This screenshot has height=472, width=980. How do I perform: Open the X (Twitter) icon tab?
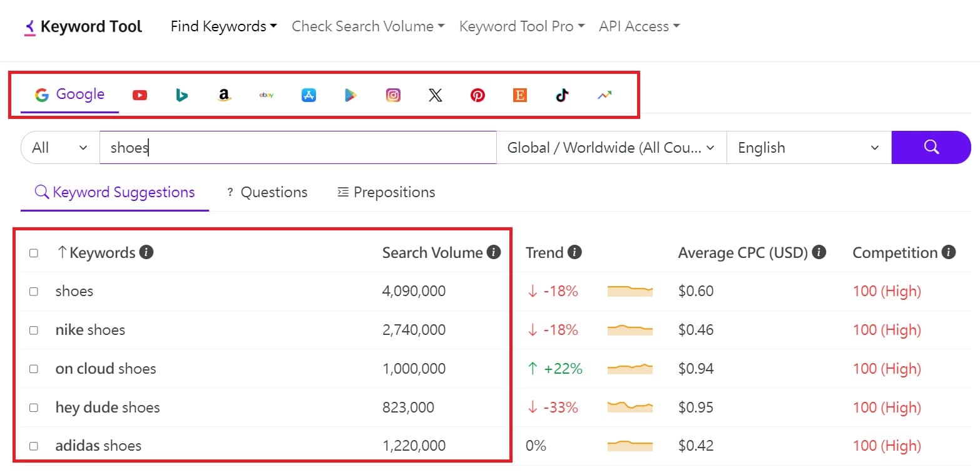click(x=436, y=95)
